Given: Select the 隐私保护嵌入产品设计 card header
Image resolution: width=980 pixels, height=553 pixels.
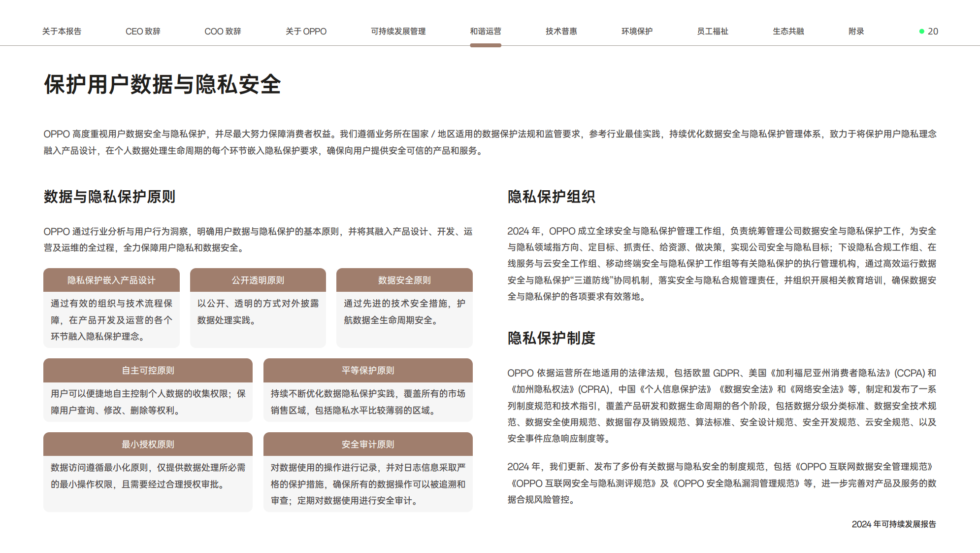Looking at the screenshot, I should (x=111, y=280).
